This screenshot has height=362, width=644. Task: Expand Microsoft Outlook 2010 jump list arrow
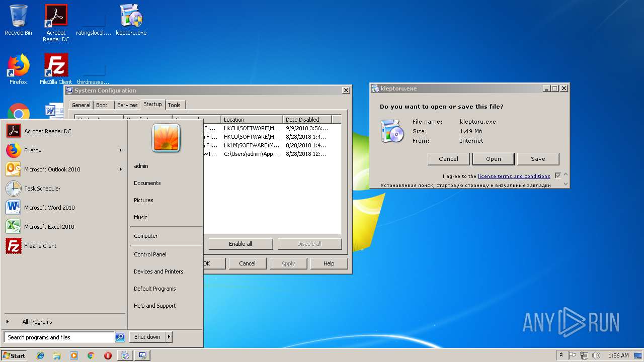click(121, 169)
